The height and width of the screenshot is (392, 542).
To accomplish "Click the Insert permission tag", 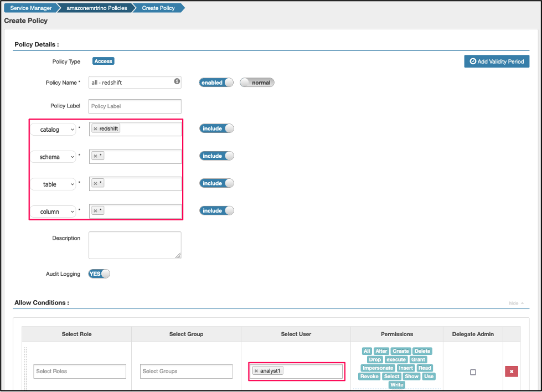I will [x=406, y=368].
